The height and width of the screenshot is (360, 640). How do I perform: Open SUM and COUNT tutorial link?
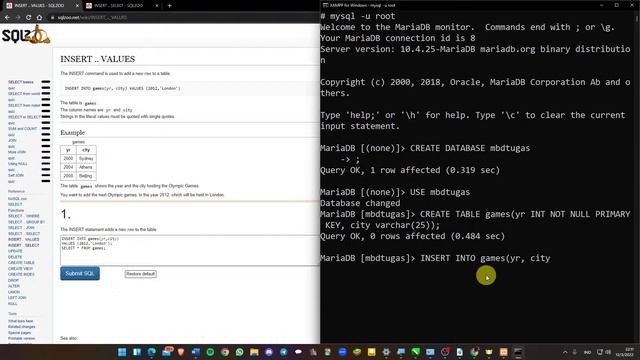(22, 129)
